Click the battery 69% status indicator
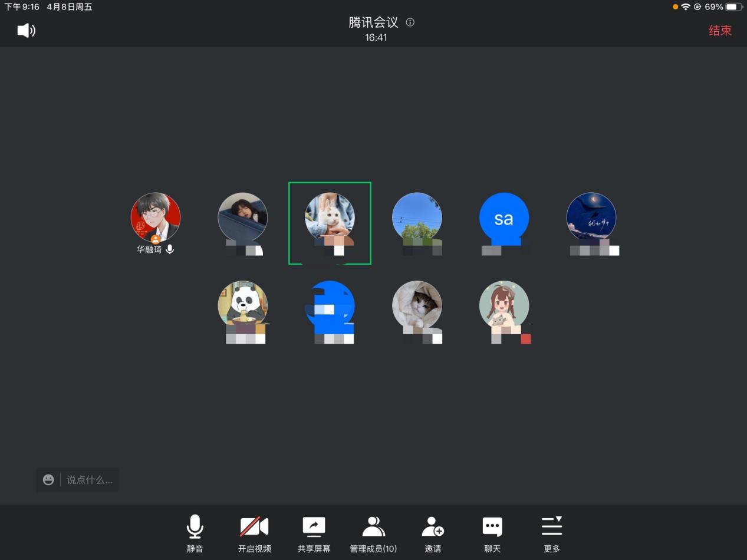 click(x=723, y=7)
